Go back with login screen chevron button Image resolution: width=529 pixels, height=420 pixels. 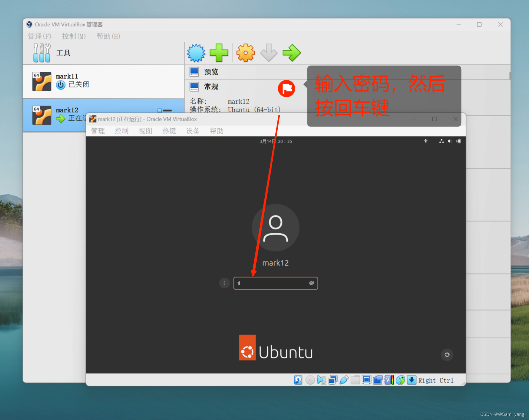click(225, 283)
